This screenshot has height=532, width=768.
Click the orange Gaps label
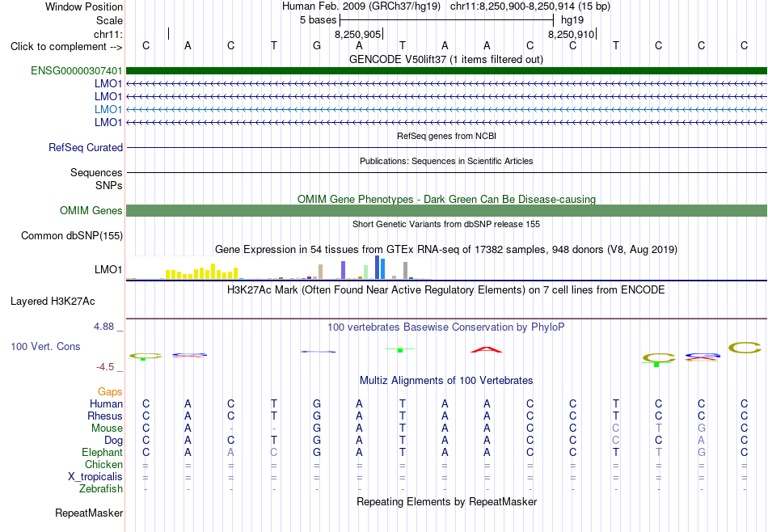110,391
